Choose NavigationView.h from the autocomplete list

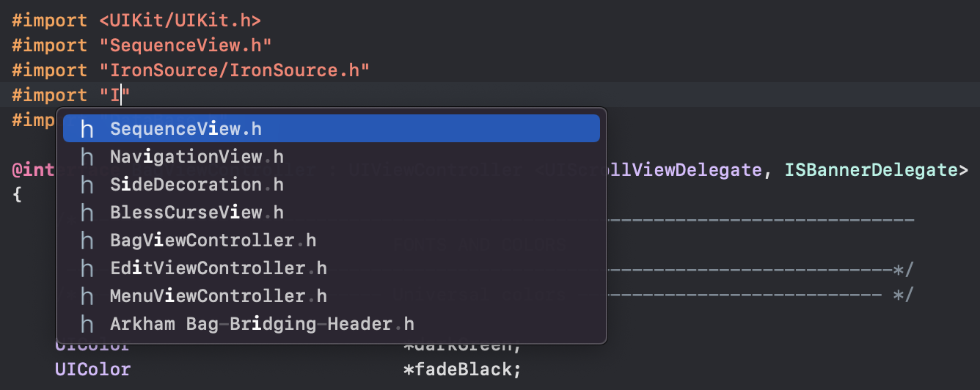click(197, 157)
